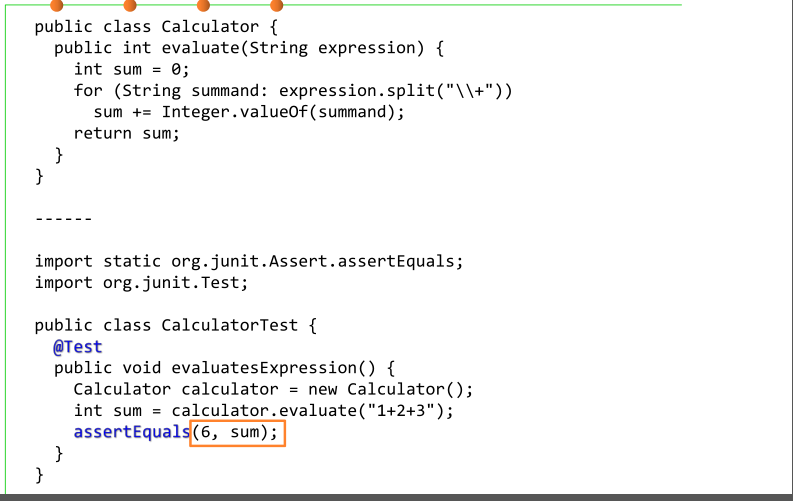Click the dashed separator line
The image size is (793, 501).
click(63, 219)
